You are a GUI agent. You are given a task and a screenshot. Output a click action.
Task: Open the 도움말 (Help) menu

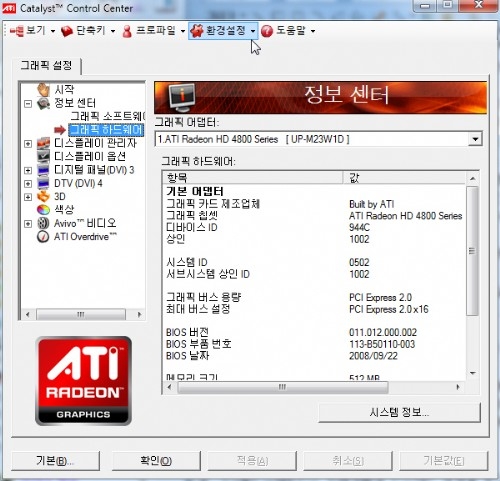click(x=288, y=31)
